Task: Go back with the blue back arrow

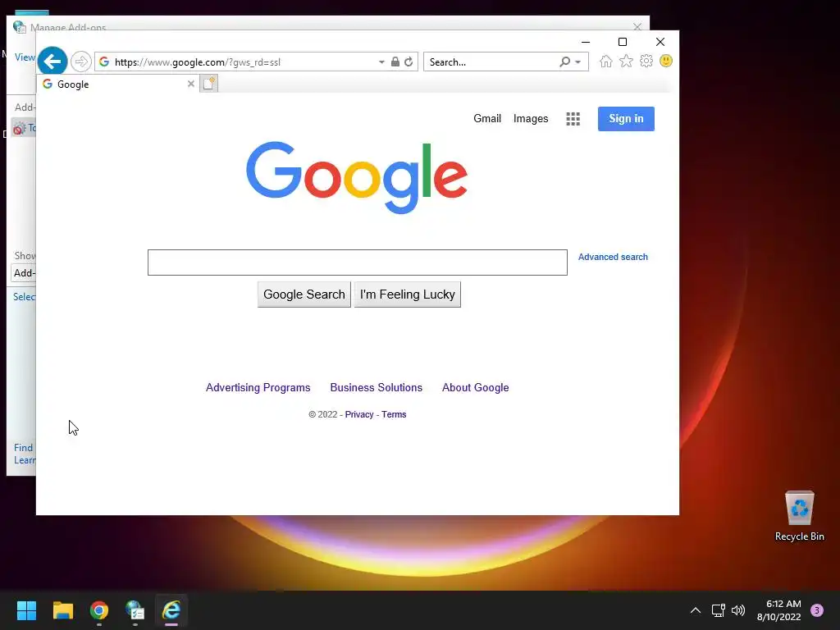Action: pyautogui.click(x=52, y=62)
